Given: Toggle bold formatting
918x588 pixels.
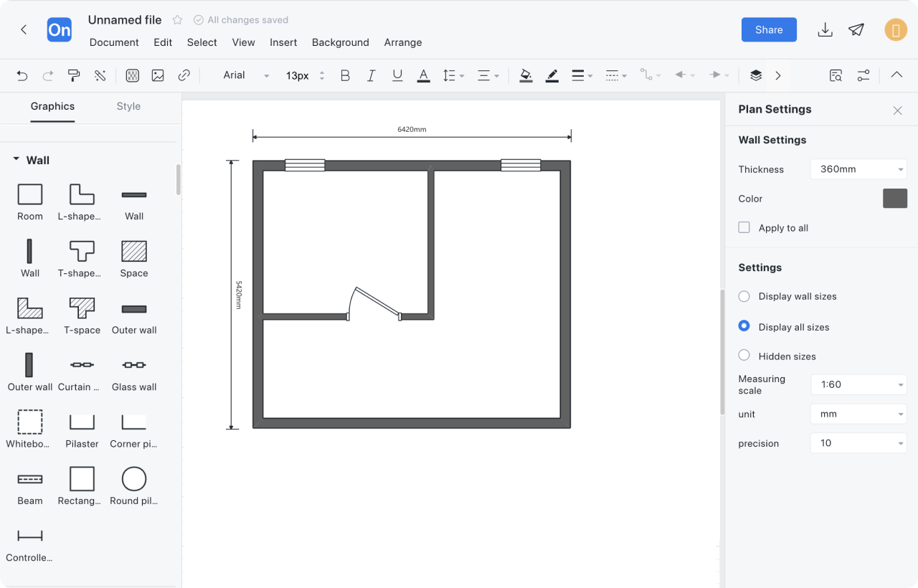Looking at the screenshot, I should (x=345, y=75).
